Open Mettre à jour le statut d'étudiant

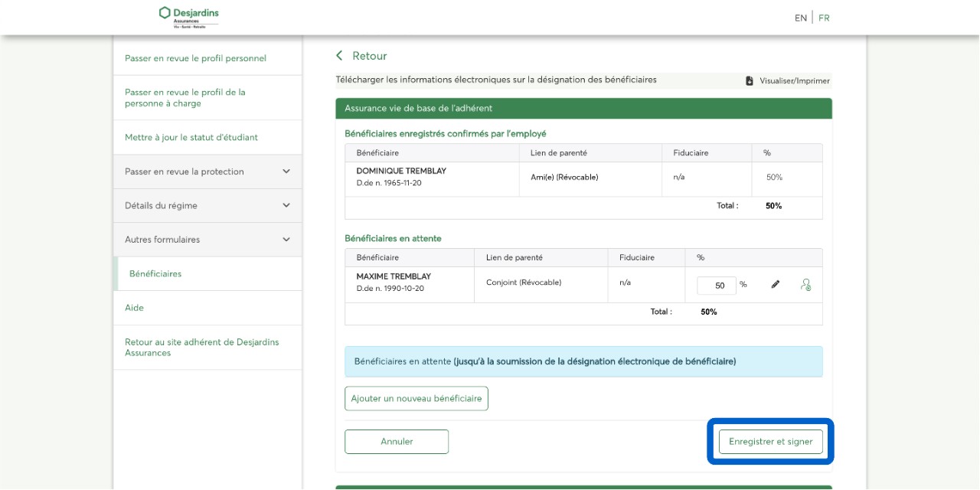[x=191, y=138]
